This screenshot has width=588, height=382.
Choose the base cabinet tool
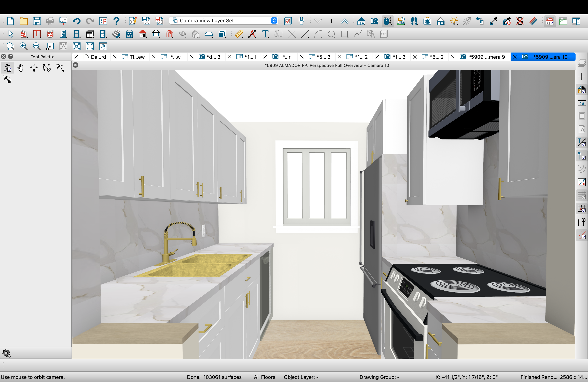[90, 34]
